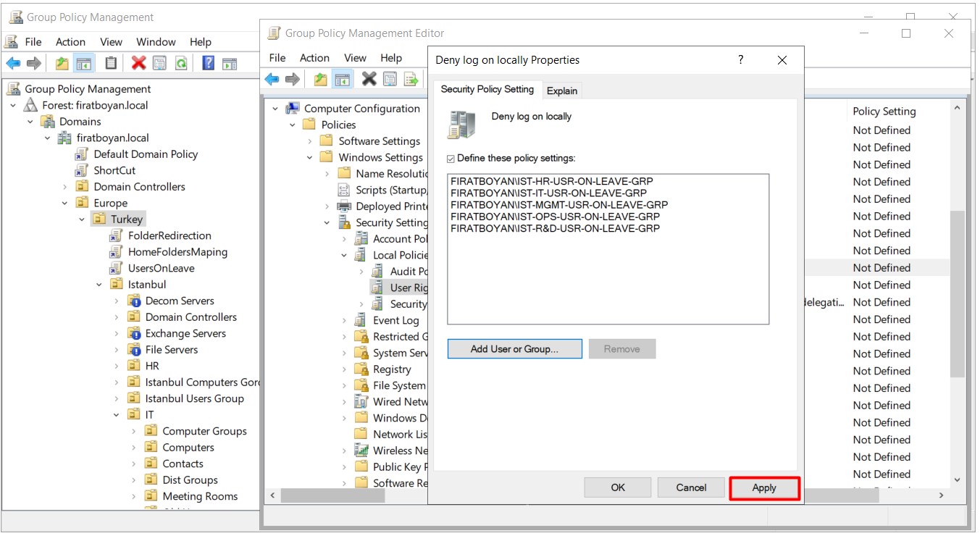Click clipboard Paste icon in Group Policy Management toolbar
The image size is (980, 536).
tap(111, 64)
